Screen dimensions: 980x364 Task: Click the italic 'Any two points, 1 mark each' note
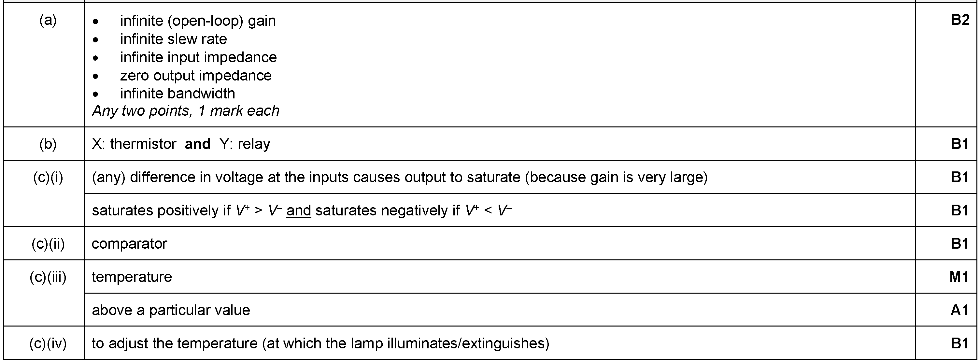coord(186,111)
